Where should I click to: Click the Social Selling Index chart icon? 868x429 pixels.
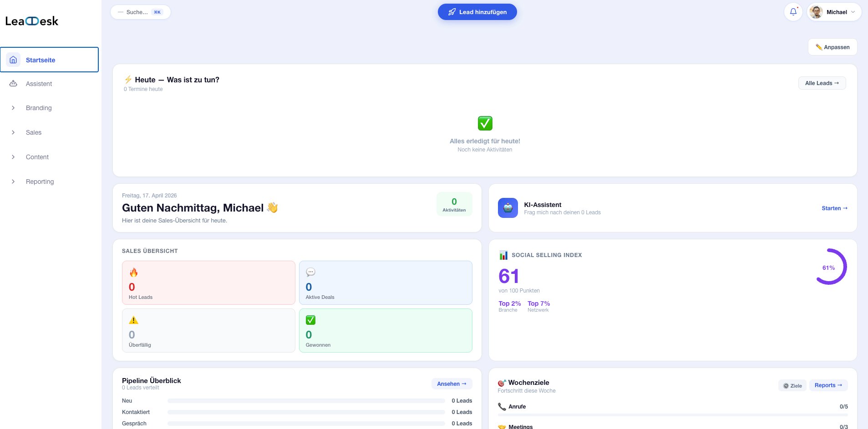[x=503, y=255]
